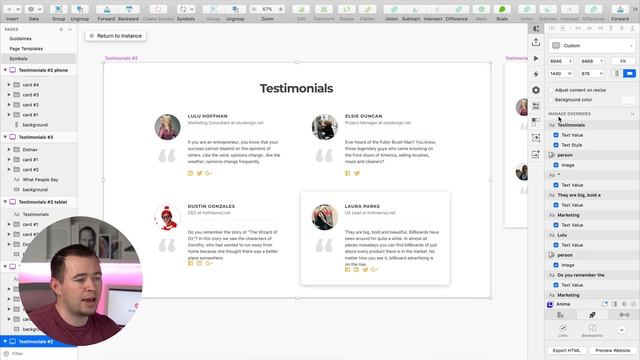Click the play preview icon in side strip

click(x=536, y=58)
